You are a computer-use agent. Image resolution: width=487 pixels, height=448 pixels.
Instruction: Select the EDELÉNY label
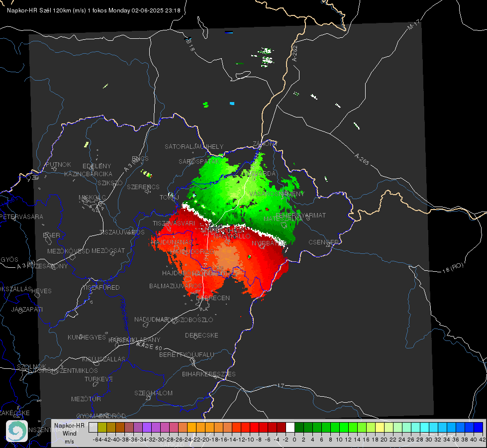click(x=97, y=166)
